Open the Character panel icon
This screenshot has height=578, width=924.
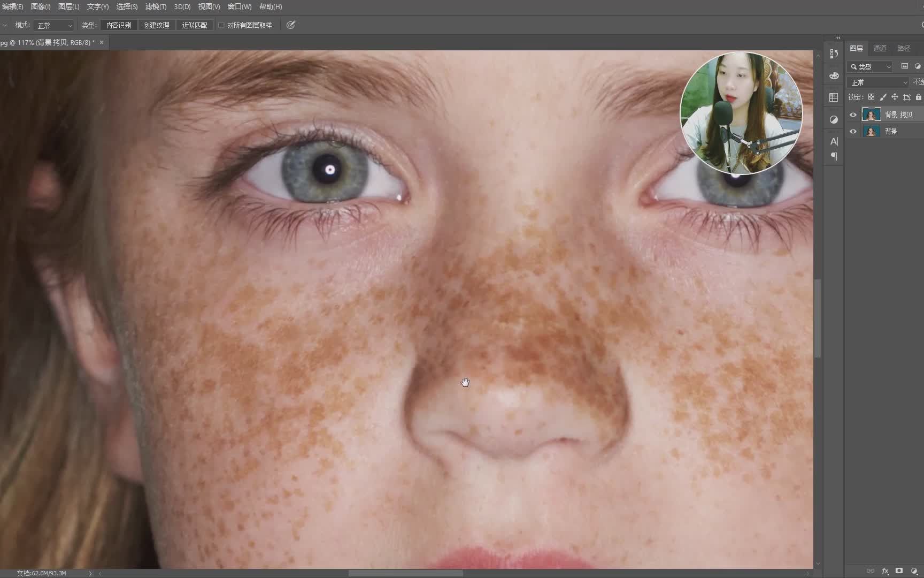tap(834, 141)
